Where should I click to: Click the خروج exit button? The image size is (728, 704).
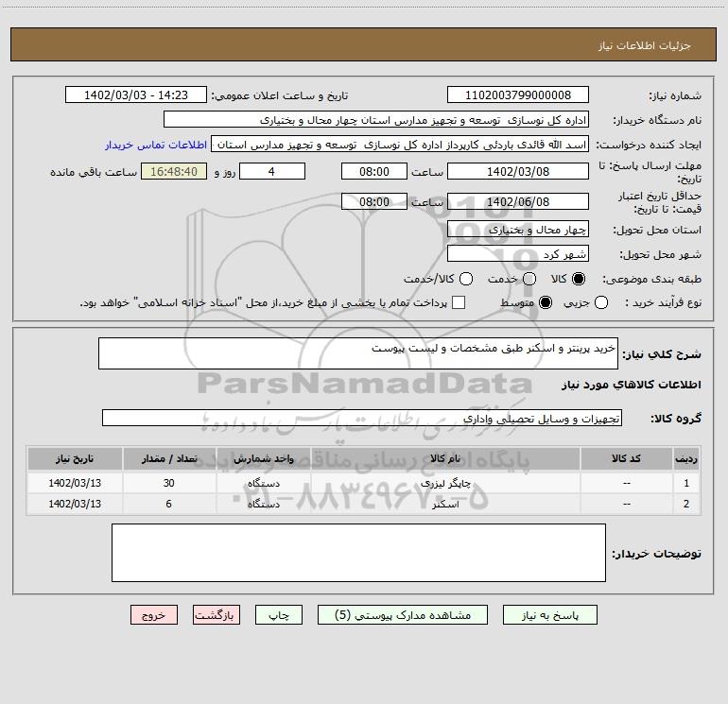coord(154,615)
